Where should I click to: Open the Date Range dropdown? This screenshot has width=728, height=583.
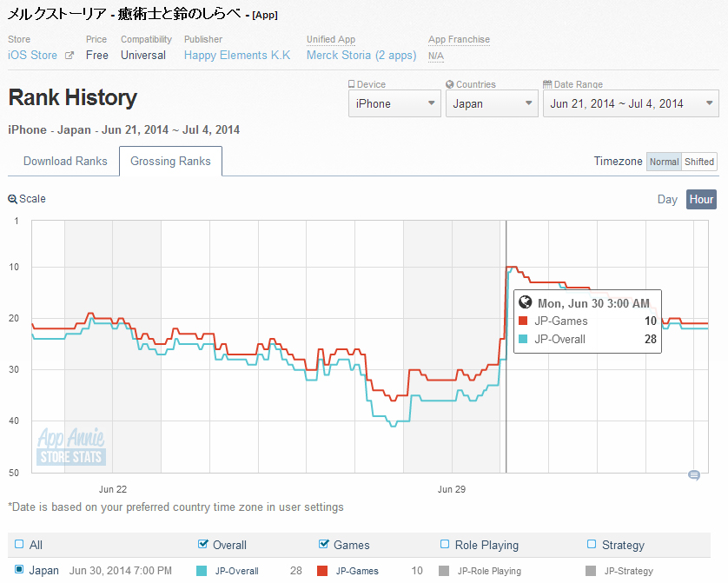coord(631,103)
